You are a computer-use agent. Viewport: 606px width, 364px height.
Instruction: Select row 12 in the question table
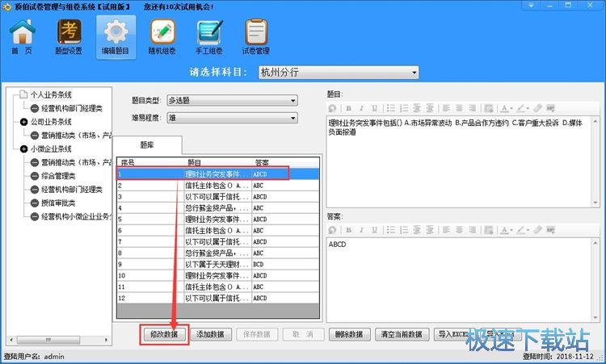[218, 298]
